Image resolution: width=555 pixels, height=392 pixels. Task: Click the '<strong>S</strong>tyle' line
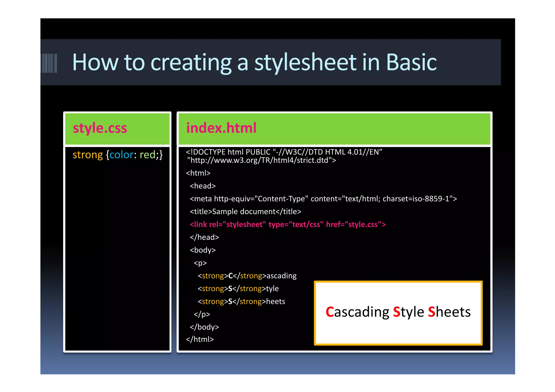(238, 289)
